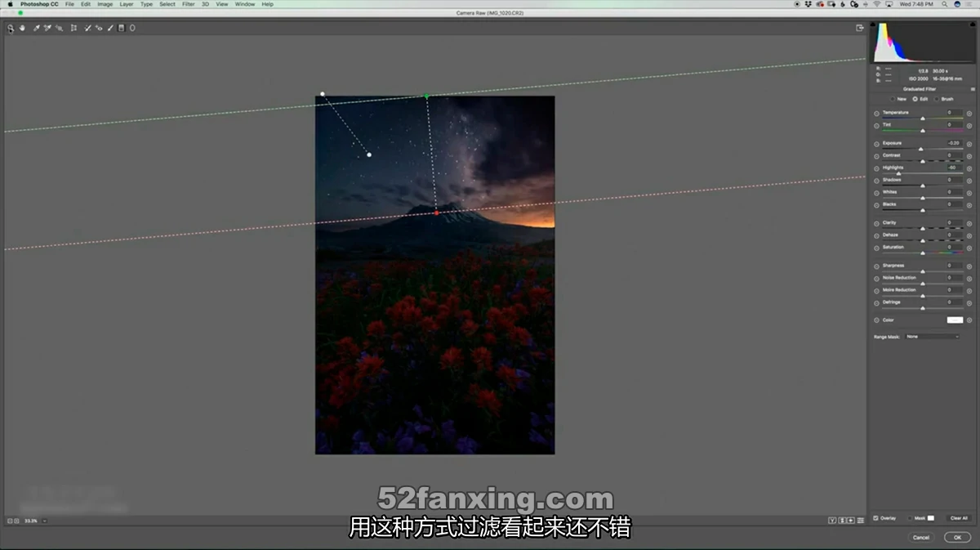The height and width of the screenshot is (550, 980).
Task: Select the Zoom tool in toolbar
Action: click(x=11, y=28)
